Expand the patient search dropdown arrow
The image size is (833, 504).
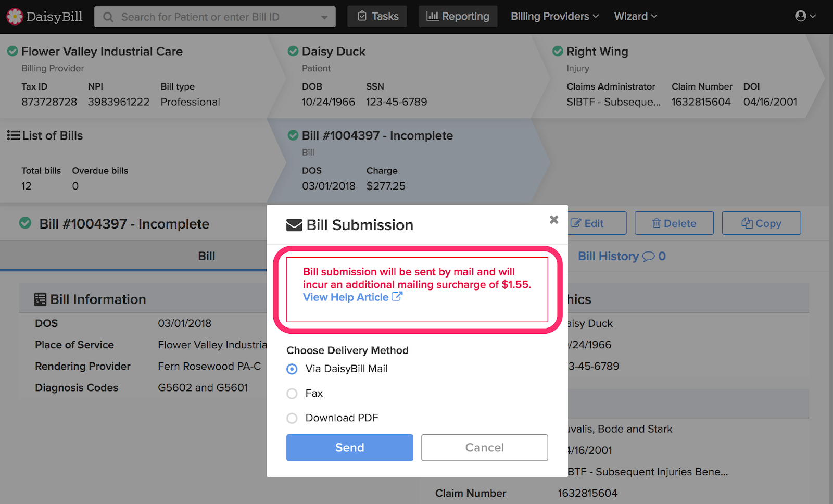[x=324, y=17]
